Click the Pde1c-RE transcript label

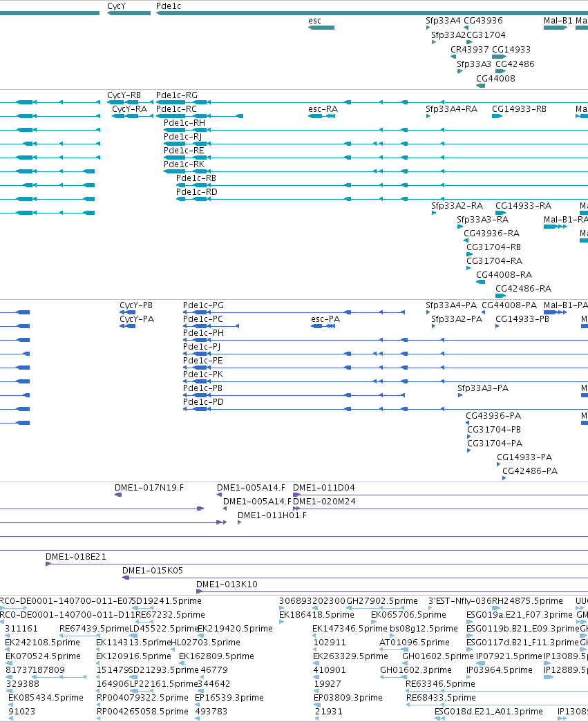(184, 151)
